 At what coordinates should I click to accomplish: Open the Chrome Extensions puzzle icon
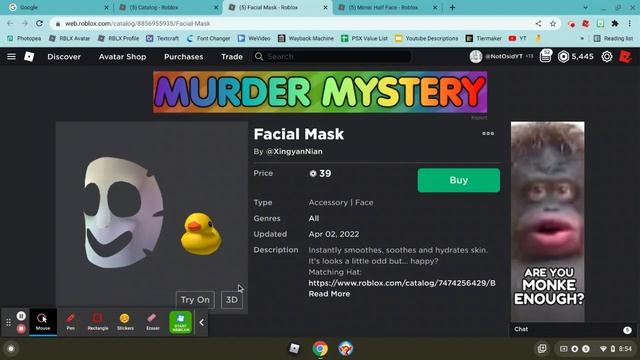615,24
